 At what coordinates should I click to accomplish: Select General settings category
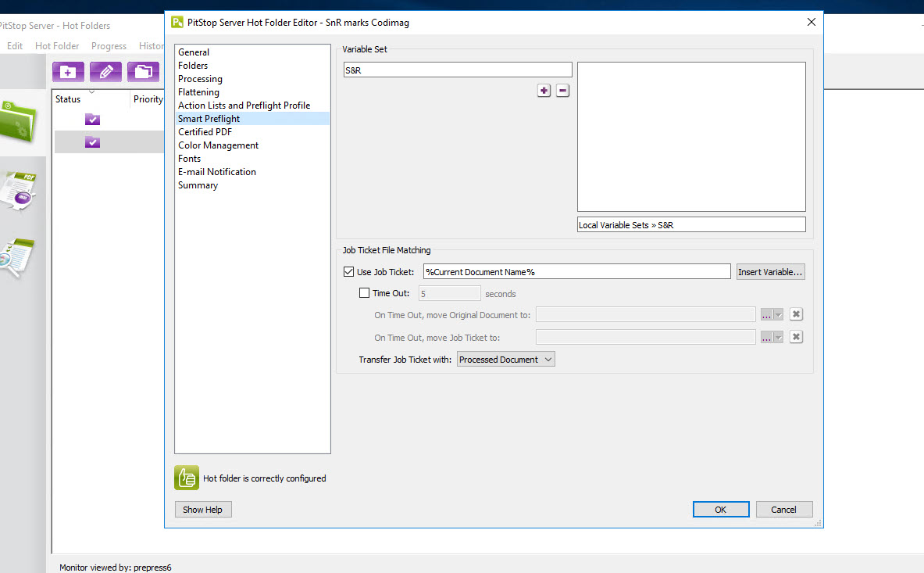click(x=193, y=52)
